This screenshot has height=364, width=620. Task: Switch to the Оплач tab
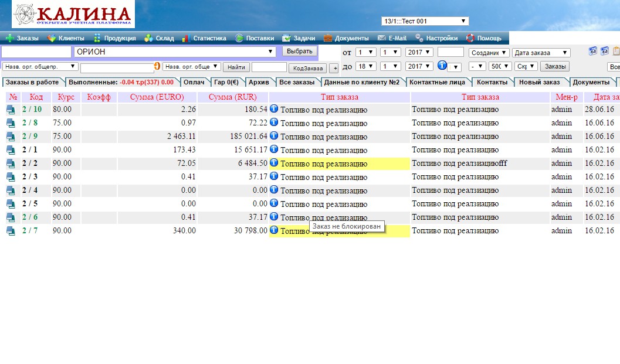coord(194,82)
